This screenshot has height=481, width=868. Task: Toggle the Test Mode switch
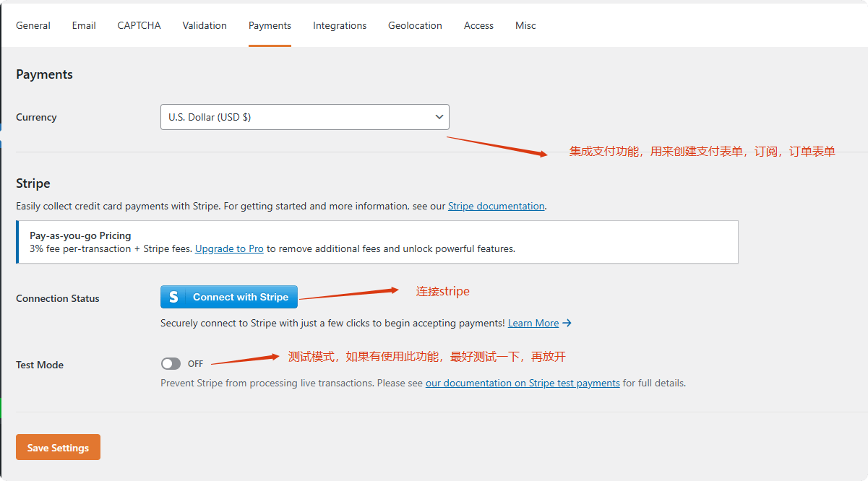pos(171,364)
